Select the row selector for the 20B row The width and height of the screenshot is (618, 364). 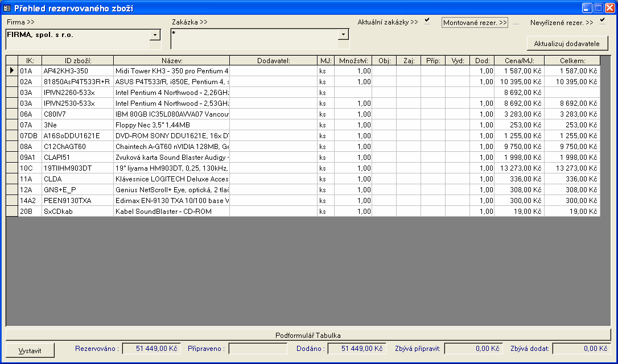click(x=12, y=212)
